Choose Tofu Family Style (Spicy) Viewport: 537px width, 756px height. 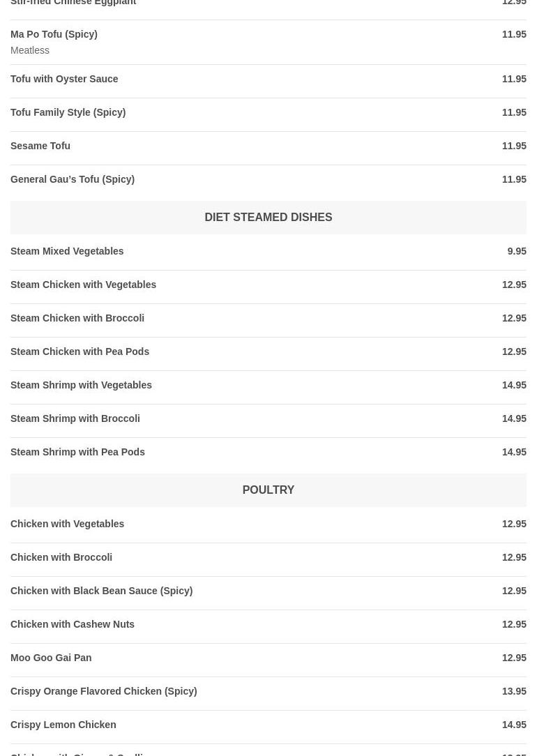[x=68, y=112]
